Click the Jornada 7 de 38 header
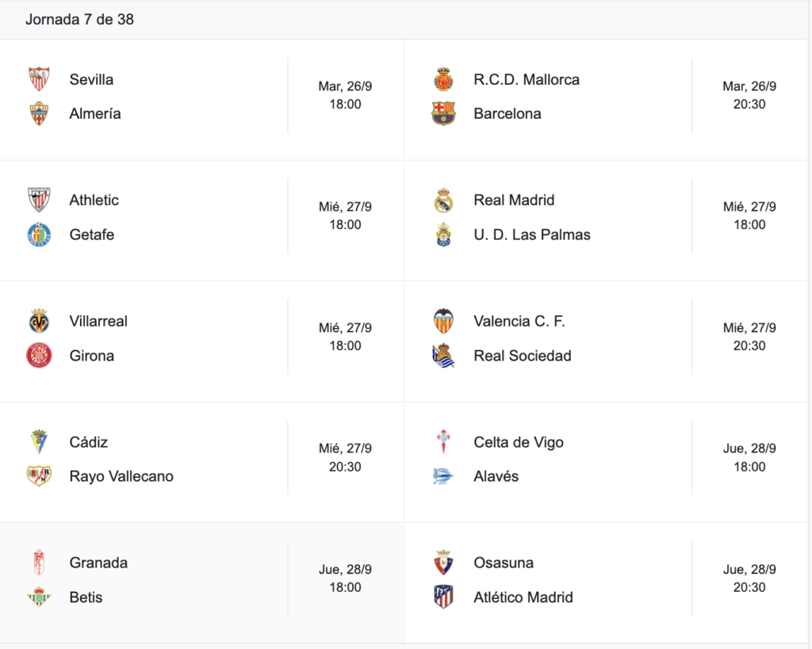 coord(80,19)
